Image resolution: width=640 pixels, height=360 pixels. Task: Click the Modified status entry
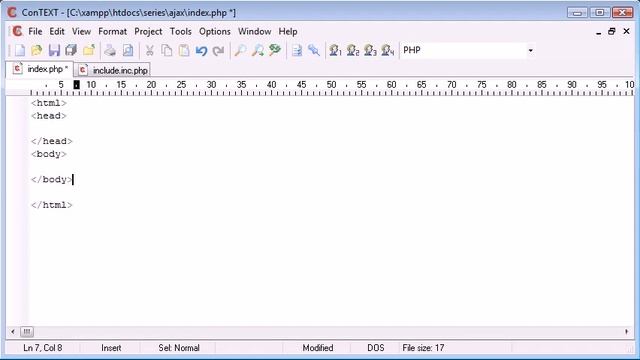tap(318, 348)
